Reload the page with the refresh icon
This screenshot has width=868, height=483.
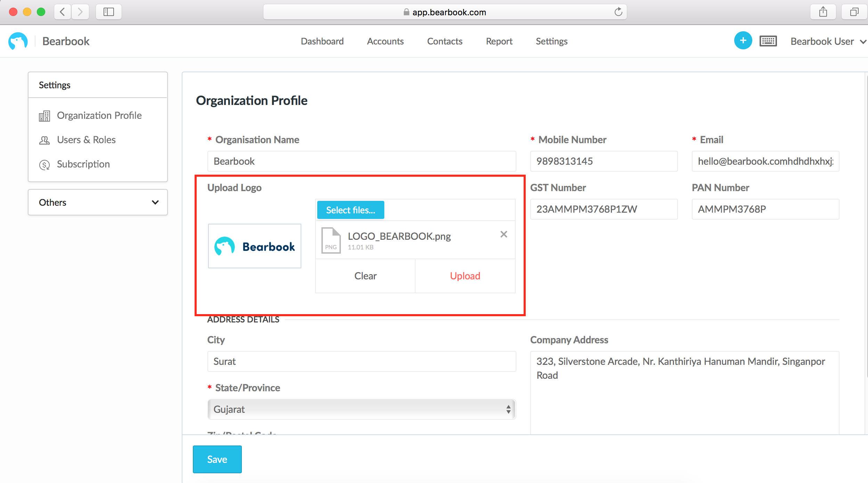pyautogui.click(x=618, y=12)
